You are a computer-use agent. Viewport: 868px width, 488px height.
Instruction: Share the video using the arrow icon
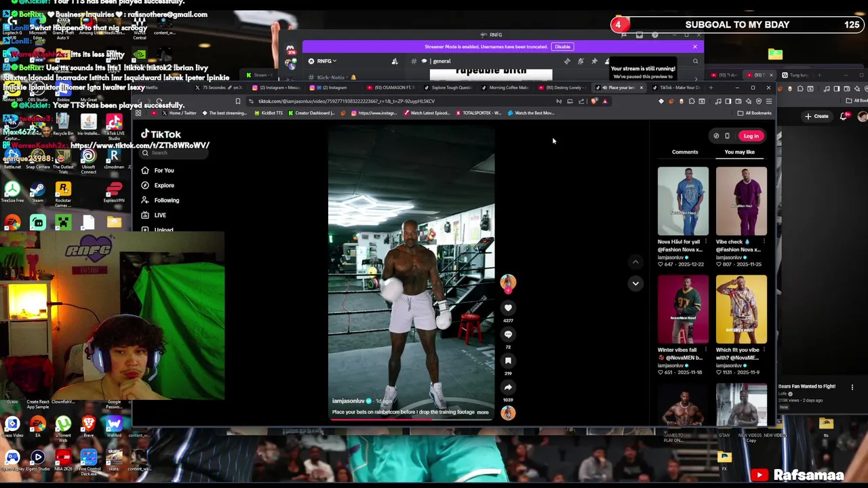(x=508, y=387)
